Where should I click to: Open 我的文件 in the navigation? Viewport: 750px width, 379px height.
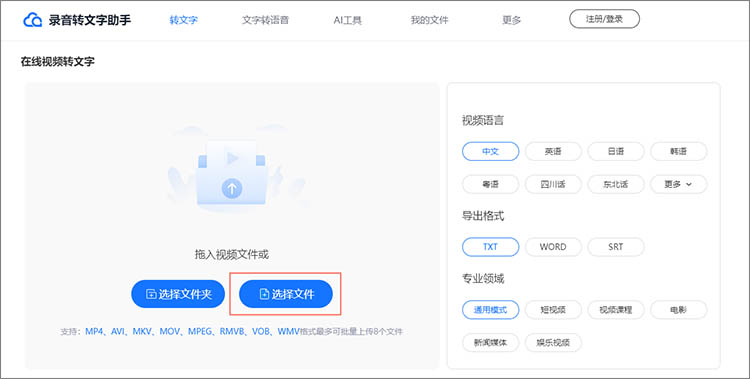point(430,20)
